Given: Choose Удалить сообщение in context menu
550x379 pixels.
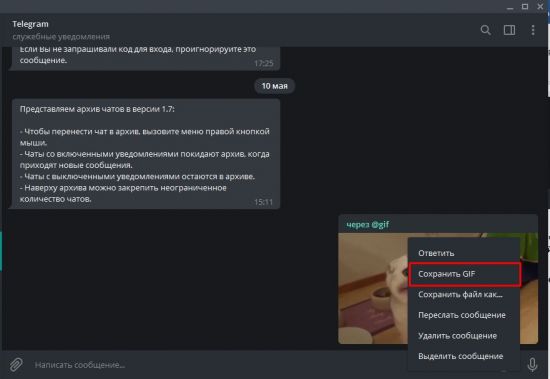Looking at the screenshot, I should coord(464,336).
